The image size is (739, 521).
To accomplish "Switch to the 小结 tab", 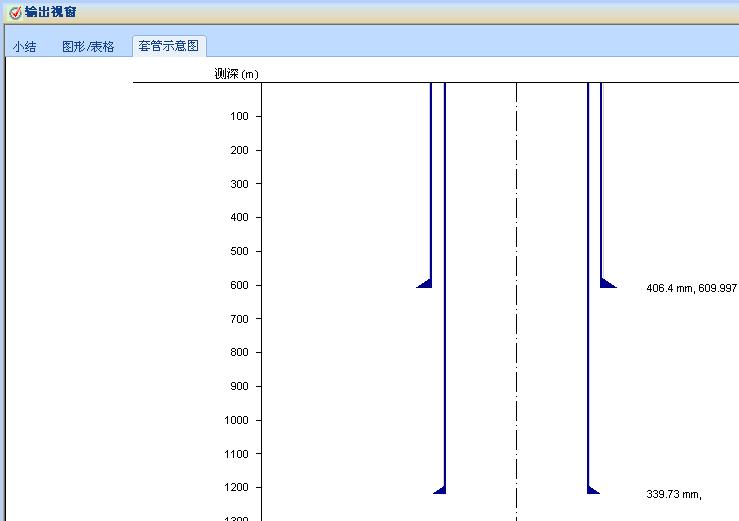I will 25,47.
